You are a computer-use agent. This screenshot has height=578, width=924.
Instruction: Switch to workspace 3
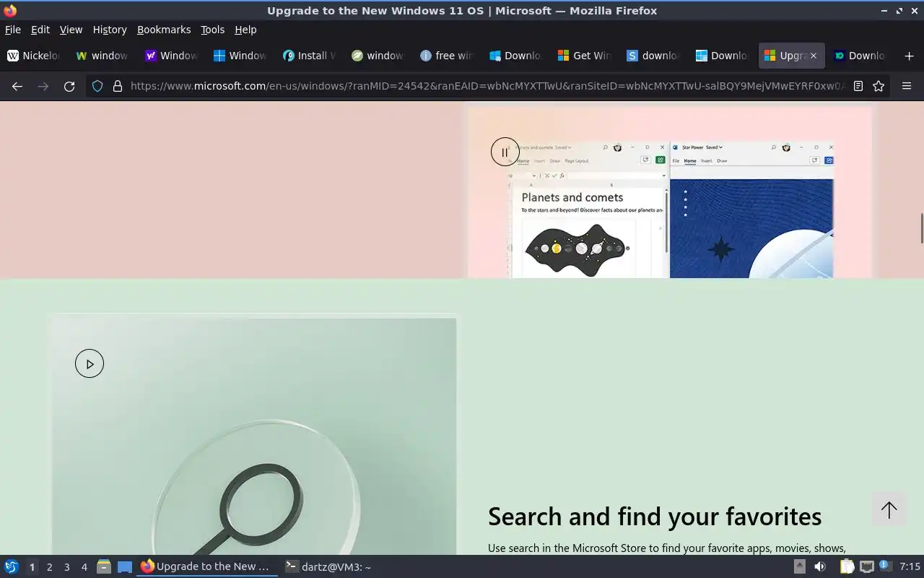(66, 567)
